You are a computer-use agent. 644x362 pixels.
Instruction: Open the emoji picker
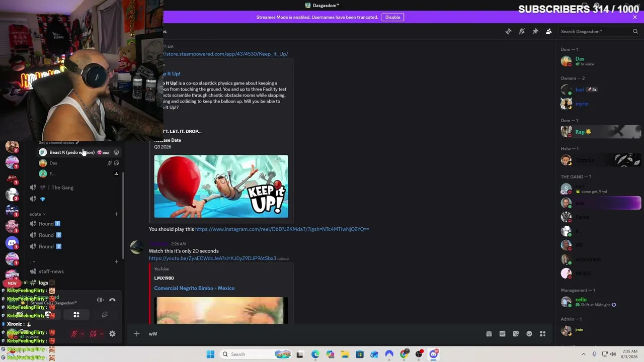(x=529, y=333)
